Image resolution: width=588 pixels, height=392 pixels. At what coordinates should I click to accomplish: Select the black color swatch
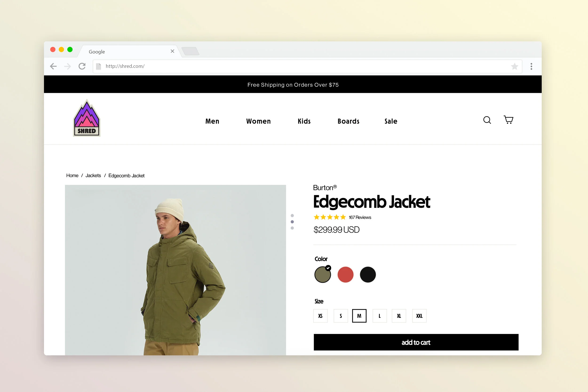point(368,274)
